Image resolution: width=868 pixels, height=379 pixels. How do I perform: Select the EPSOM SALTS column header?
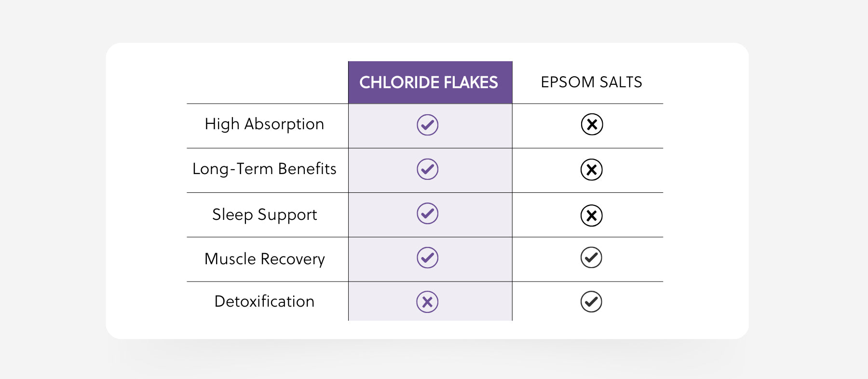point(591,82)
